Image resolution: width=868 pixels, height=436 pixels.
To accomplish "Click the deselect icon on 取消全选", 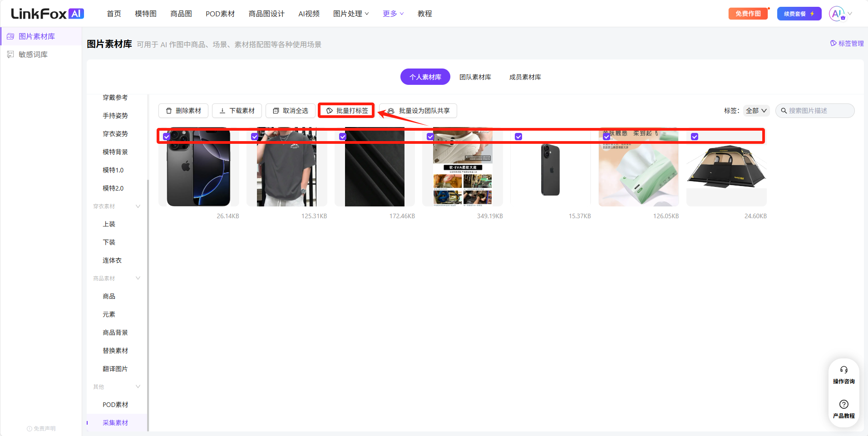I will click(x=276, y=111).
